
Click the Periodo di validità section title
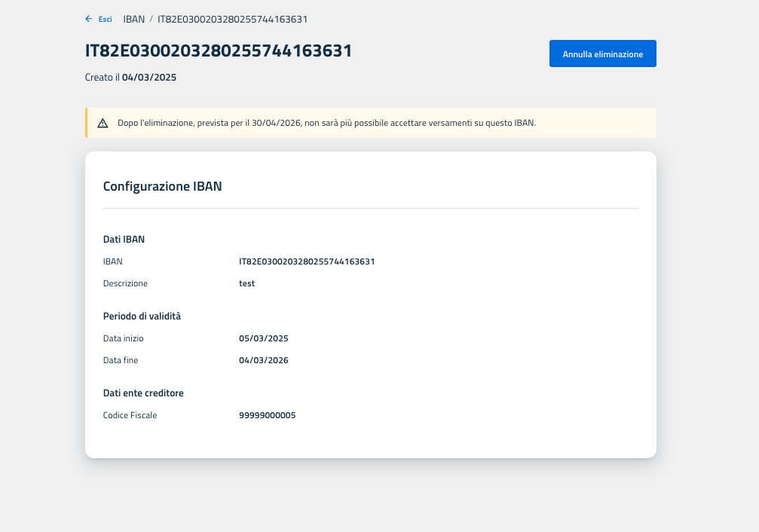(x=142, y=316)
